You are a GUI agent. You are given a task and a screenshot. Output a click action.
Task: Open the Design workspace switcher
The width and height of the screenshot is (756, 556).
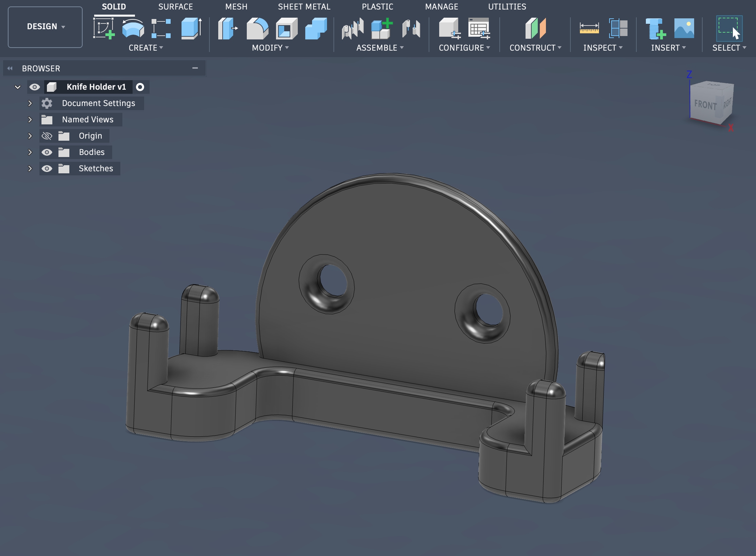45,27
